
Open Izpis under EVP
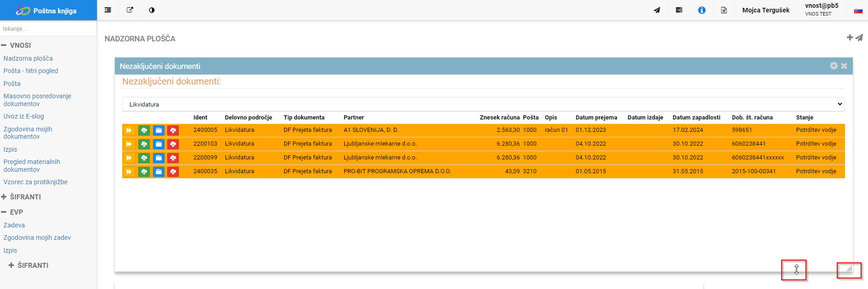pyautogui.click(x=10, y=250)
